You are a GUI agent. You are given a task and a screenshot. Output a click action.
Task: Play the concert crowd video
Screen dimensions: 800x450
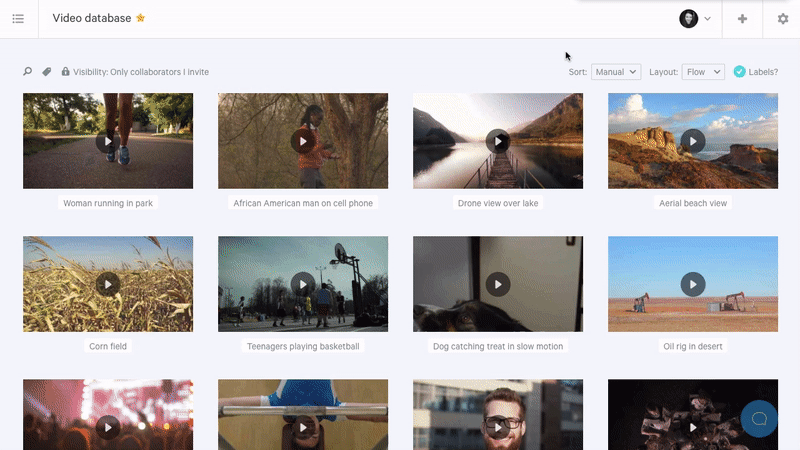coord(108,428)
